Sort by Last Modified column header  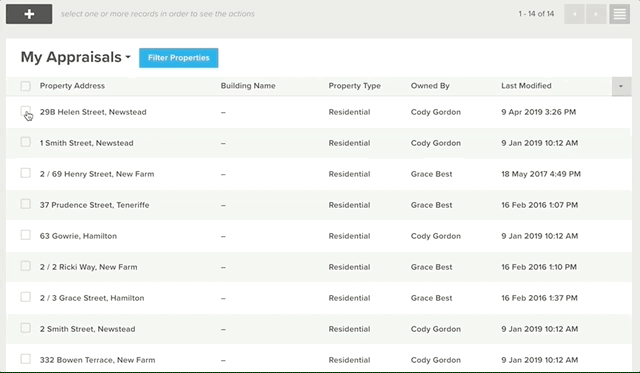[x=526, y=86]
